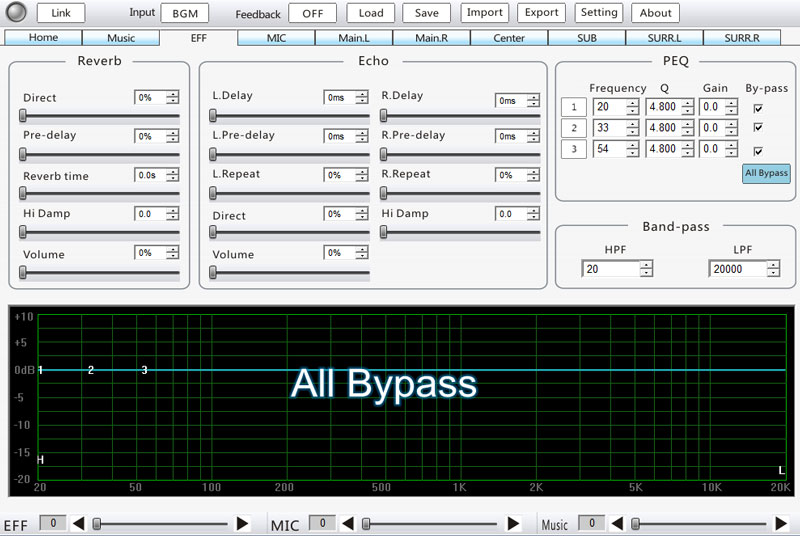This screenshot has height=536, width=800.
Task: Toggle the By-pass checkbox for band 3
Action: tap(758, 151)
